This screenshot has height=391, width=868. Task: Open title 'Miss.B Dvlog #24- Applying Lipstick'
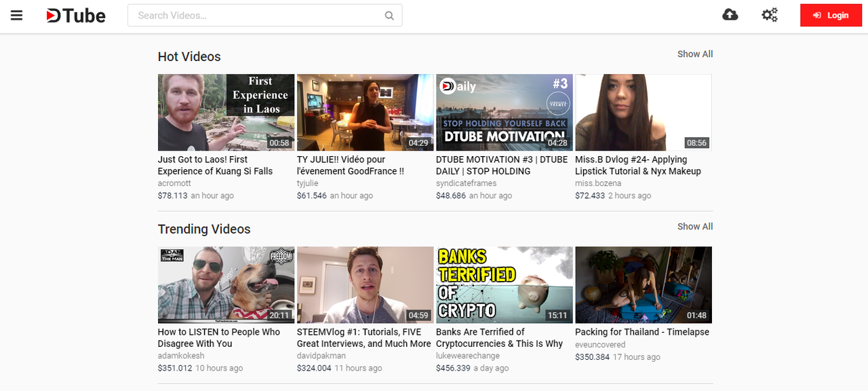click(x=638, y=166)
